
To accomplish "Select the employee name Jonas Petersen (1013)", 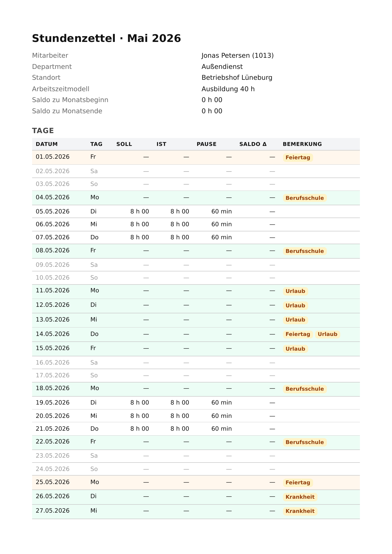I will pos(237,56).
